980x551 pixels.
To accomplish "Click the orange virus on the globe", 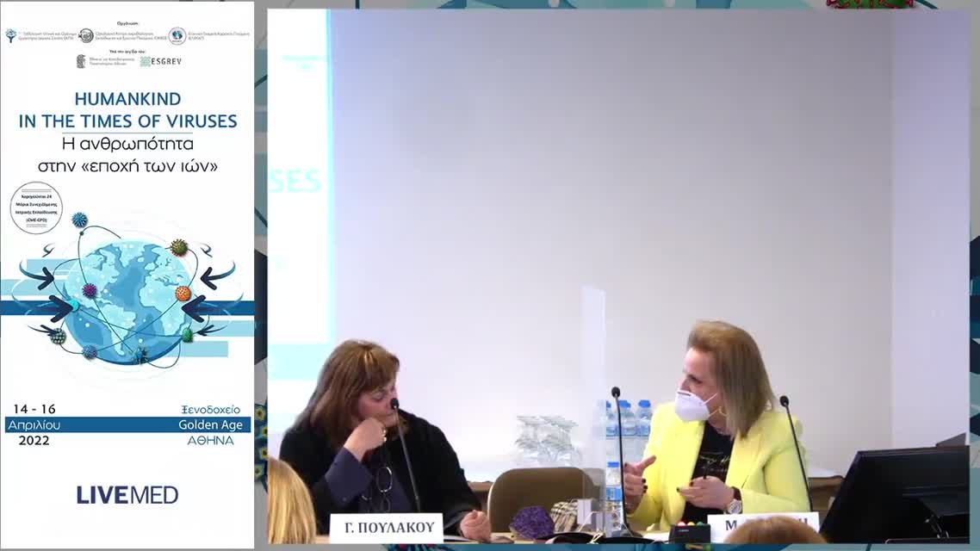I will pos(183,294).
